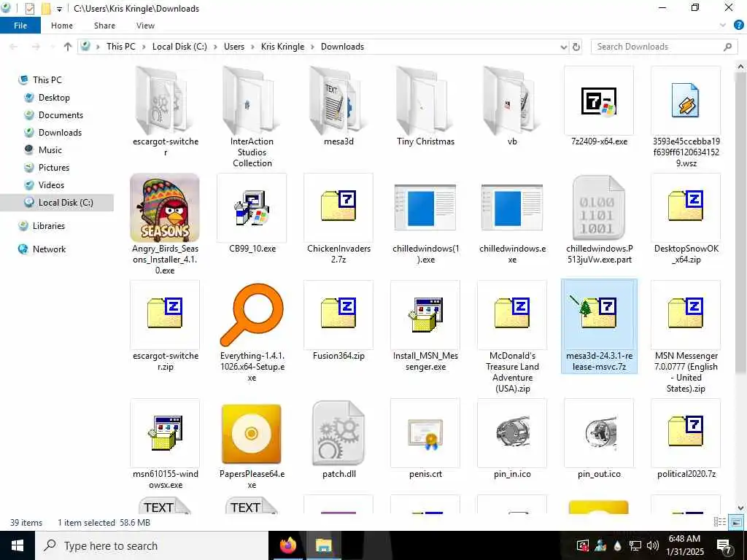The height and width of the screenshot is (560, 747).
Task: Select the Angry Birds Seasons installer
Action: pos(165,225)
